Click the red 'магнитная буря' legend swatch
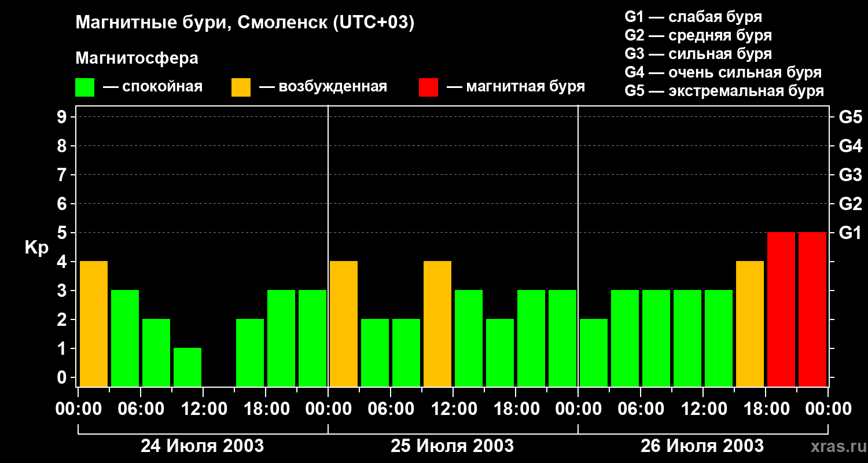The image size is (868, 463). pyautogui.click(x=428, y=87)
